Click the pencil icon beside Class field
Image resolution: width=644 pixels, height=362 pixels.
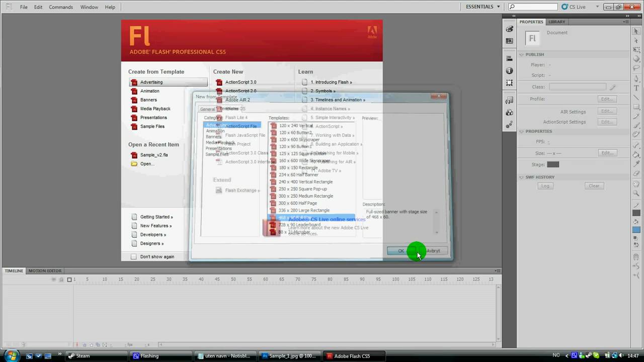(x=612, y=87)
